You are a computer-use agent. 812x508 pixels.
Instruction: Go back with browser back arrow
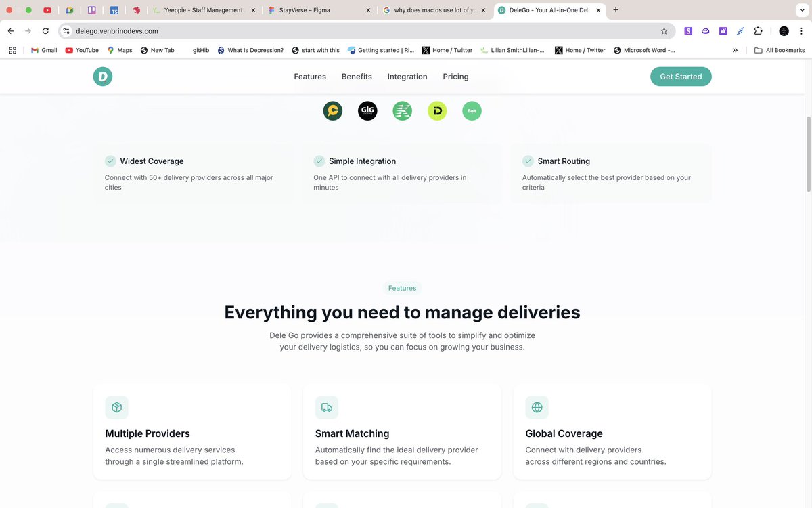pyautogui.click(x=11, y=31)
